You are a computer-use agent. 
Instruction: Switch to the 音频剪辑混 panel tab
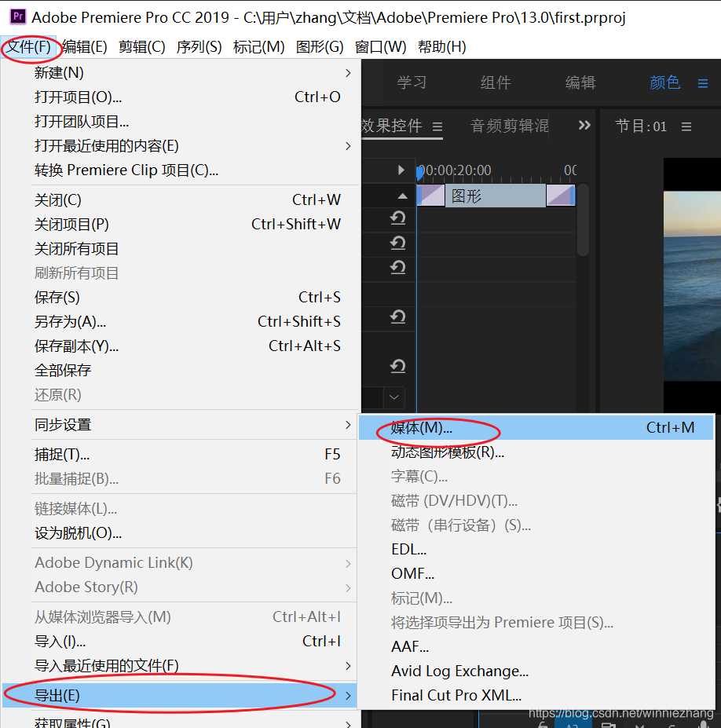click(509, 126)
